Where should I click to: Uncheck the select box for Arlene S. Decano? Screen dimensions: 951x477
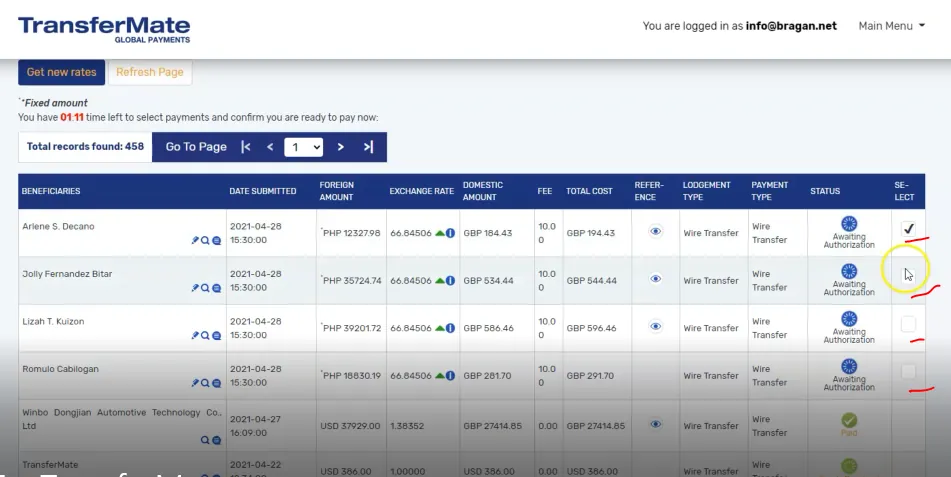(x=908, y=229)
